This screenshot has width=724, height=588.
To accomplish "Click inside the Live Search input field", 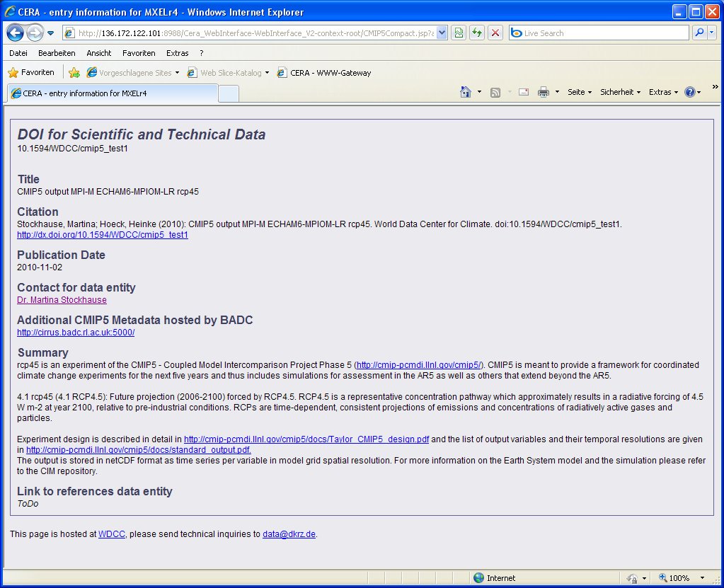I will [602, 33].
